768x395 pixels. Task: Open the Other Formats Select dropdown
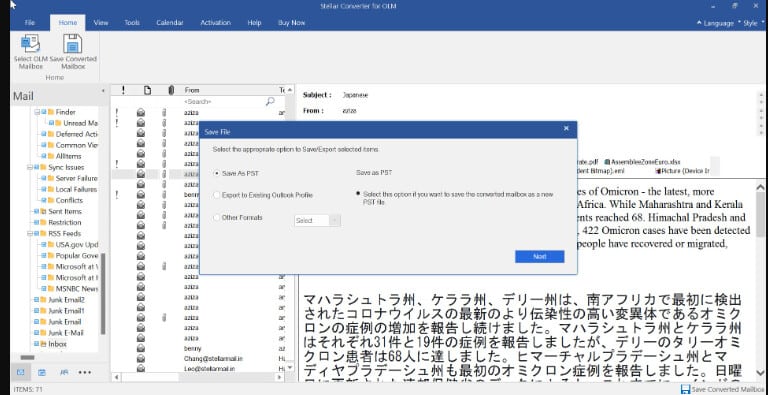[x=317, y=221]
